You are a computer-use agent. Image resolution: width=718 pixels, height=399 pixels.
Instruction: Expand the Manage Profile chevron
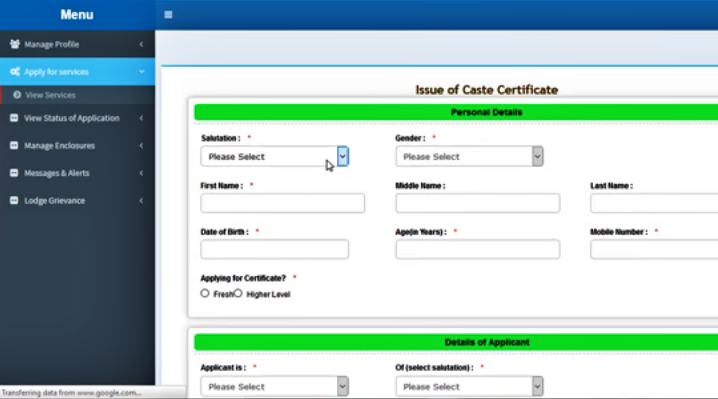pos(141,44)
